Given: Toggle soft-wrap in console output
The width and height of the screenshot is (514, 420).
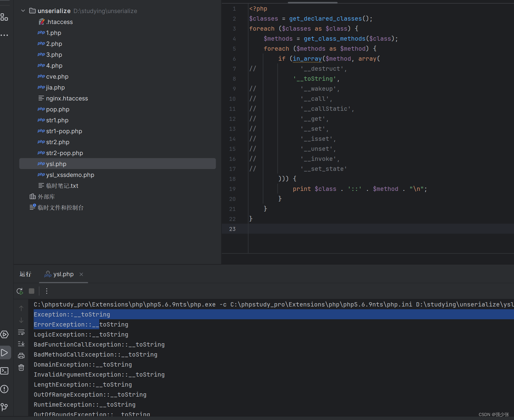Looking at the screenshot, I should click(x=21, y=332).
